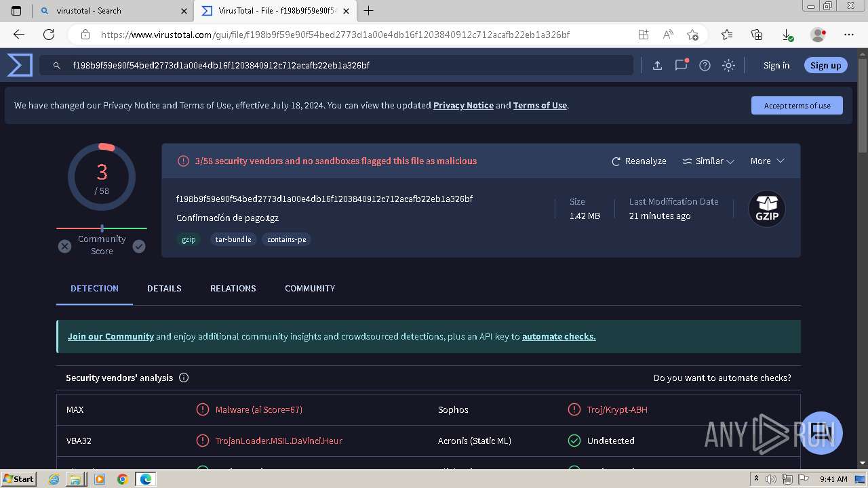Image resolution: width=868 pixels, height=488 pixels.
Task: Click the apps available icon in address bar
Action: 643,35
